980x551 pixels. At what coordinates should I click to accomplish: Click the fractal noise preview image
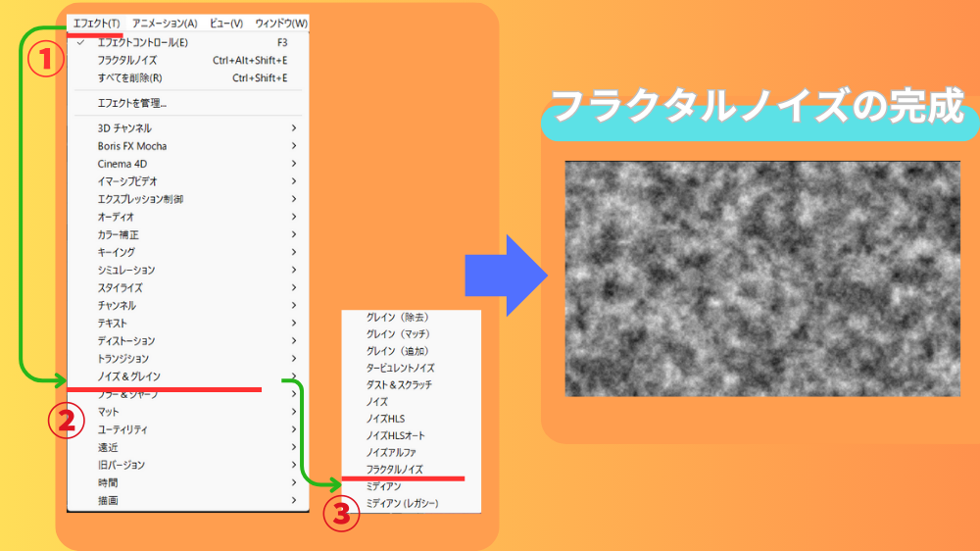pyautogui.click(x=762, y=278)
